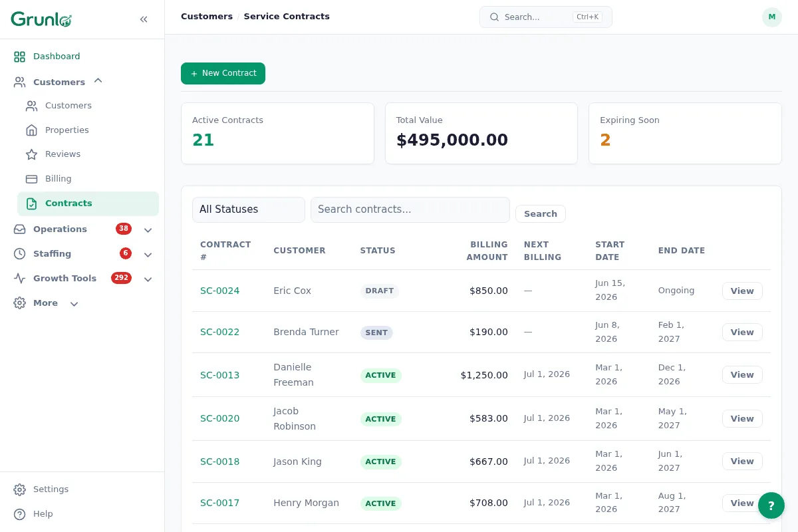
Task: View contract SC-0022
Action: [x=742, y=332]
